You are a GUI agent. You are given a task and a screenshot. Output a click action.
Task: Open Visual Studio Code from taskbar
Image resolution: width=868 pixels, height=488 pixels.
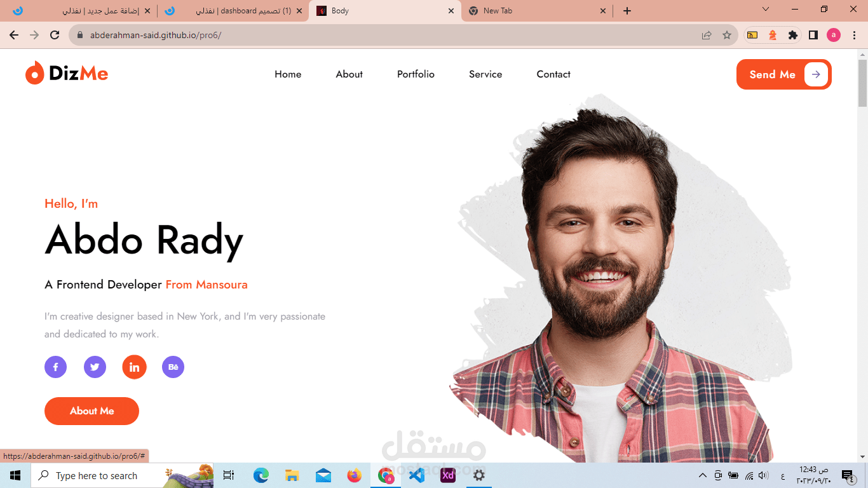(417, 475)
